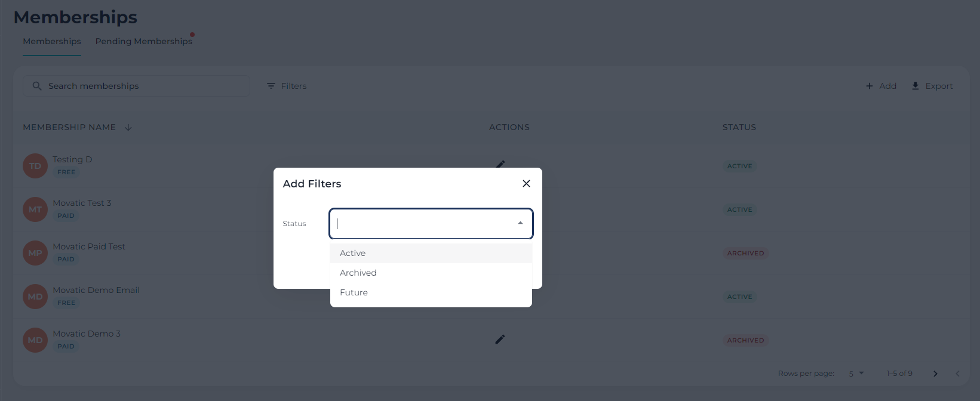Pick Future from status list

coord(354,292)
